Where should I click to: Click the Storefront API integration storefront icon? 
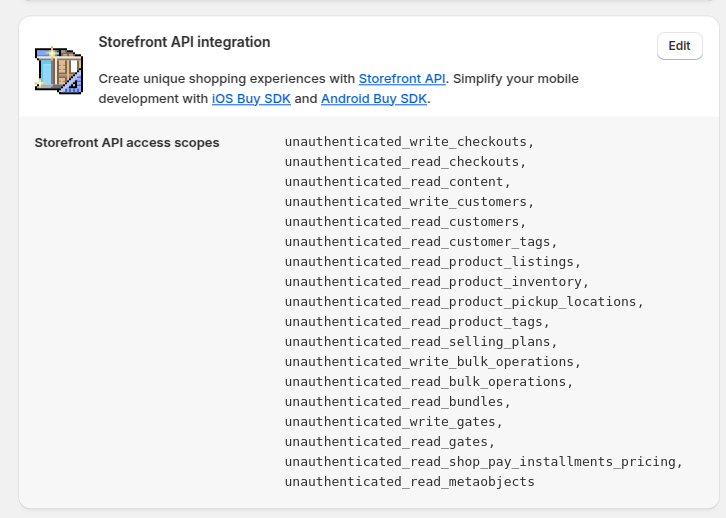(59, 70)
